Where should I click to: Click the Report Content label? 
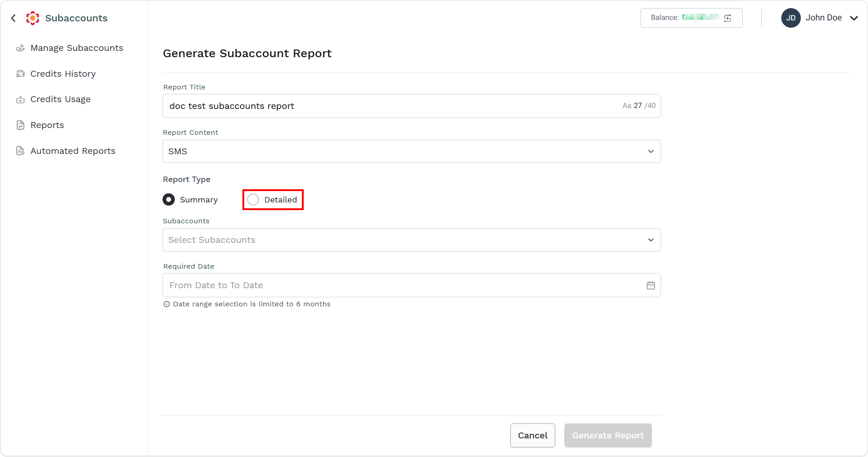[190, 133]
